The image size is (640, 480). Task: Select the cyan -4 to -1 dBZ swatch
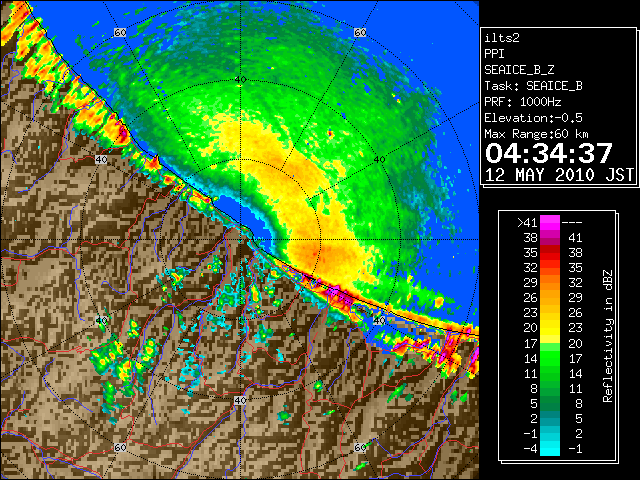click(x=550, y=449)
